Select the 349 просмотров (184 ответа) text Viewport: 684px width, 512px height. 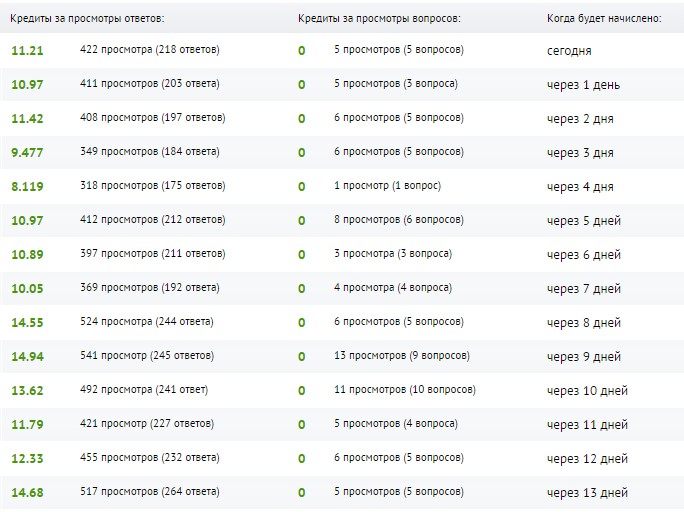tap(150, 152)
